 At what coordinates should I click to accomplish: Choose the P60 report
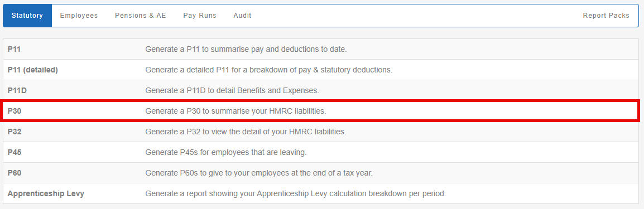pyautogui.click(x=321, y=173)
